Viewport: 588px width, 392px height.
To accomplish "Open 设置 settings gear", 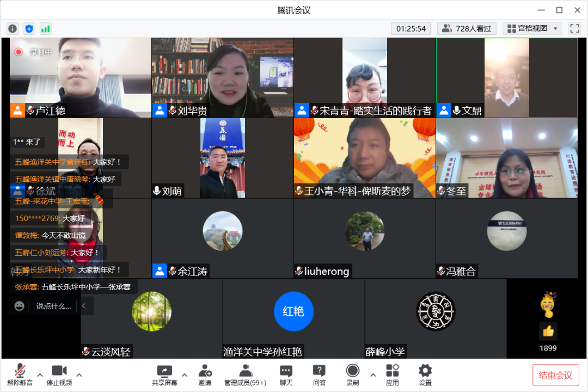I will point(425,375).
